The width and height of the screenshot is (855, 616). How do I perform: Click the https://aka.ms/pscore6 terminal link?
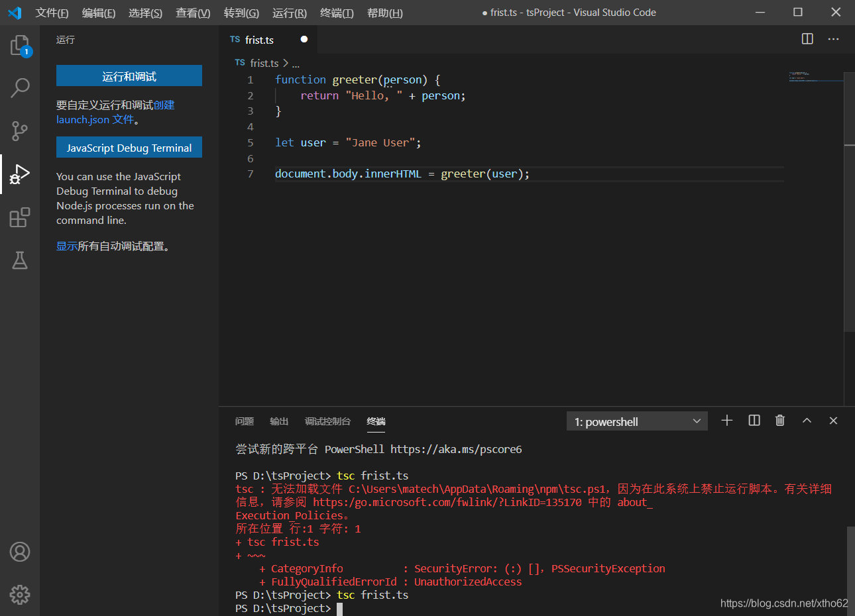(x=456, y=449)
